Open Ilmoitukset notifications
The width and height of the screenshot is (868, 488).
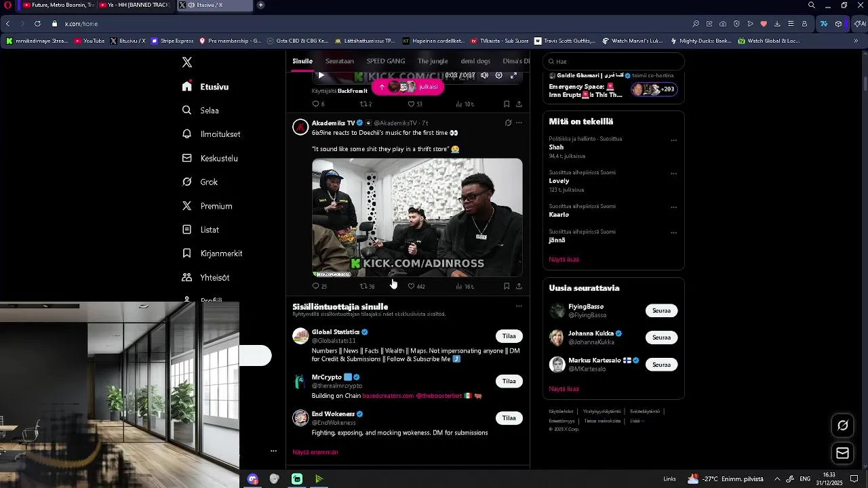(x=211, y=134)
